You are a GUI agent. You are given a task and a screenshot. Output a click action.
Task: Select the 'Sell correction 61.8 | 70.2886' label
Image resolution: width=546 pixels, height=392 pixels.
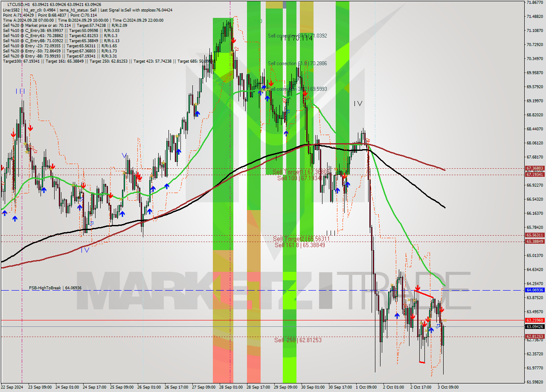(297, 63)
